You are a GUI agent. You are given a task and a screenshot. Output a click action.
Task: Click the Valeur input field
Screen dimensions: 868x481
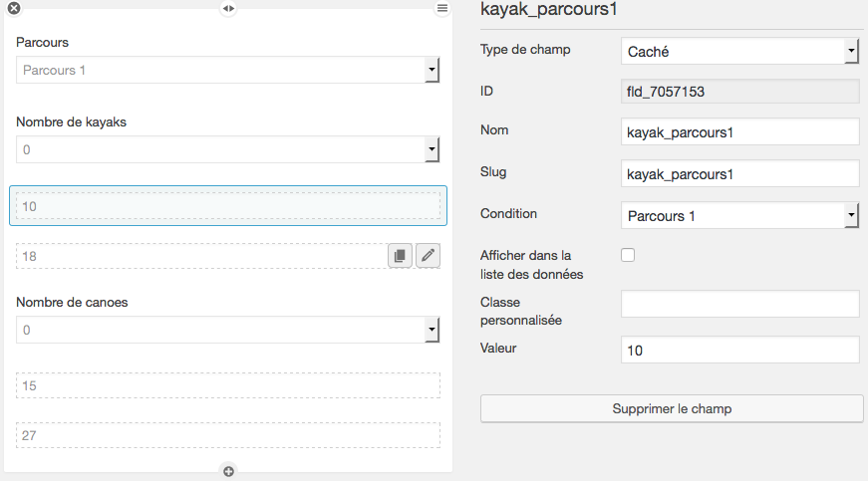pos(740,350)
